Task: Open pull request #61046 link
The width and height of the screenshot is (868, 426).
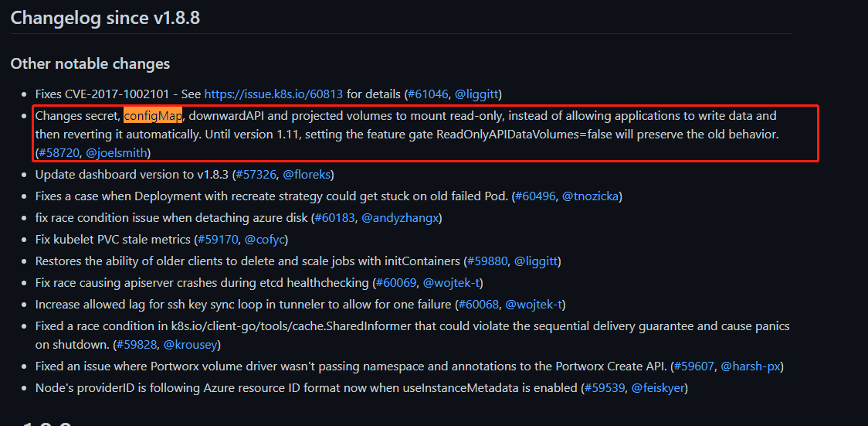Action: 426,94
